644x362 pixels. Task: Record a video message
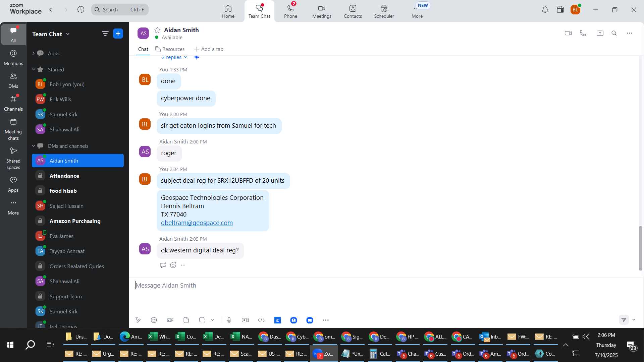(x=245, y=320)
